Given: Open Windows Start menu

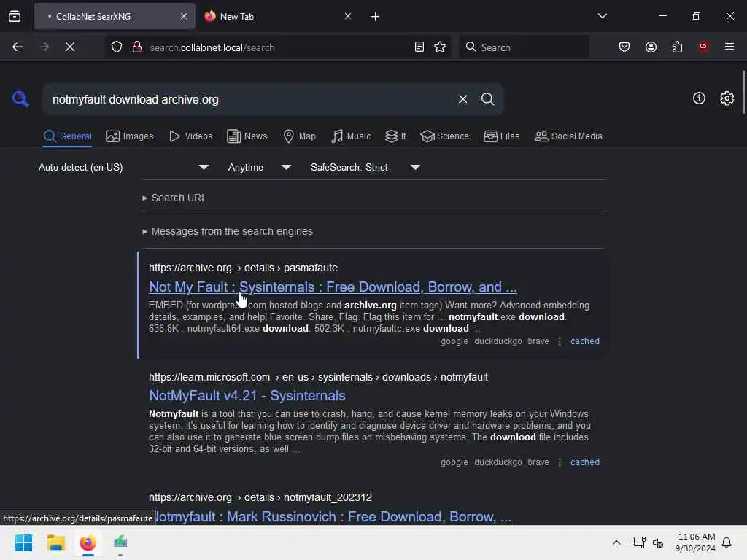Looking at the screenshot, I should point(23,542).
